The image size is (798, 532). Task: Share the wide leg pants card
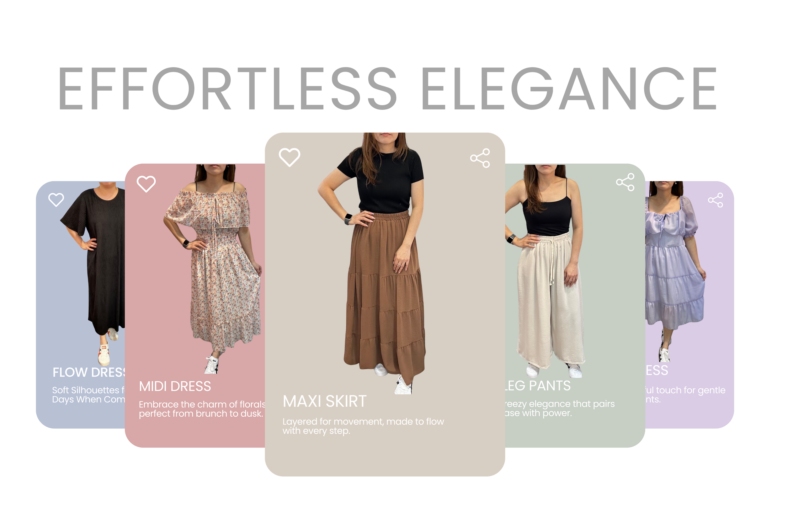click(625, 182)
